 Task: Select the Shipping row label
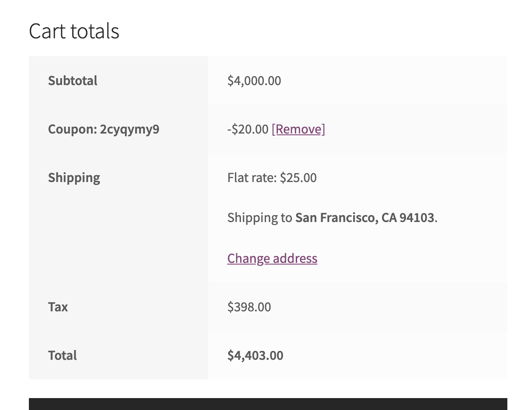click(x=74, y=178)
